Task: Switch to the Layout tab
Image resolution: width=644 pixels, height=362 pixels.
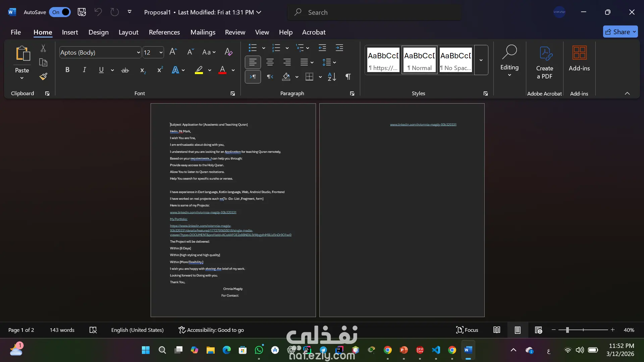Action: pos(128,32)
